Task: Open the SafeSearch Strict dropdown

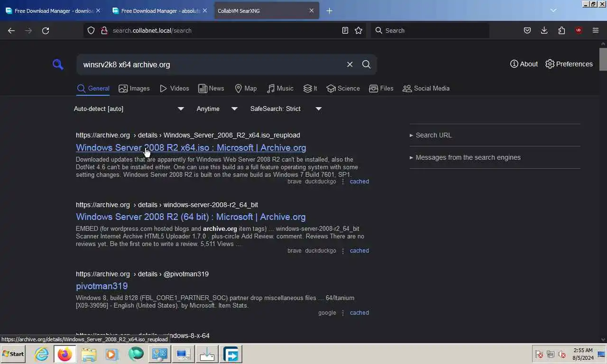Action: (x=286, y=109)
